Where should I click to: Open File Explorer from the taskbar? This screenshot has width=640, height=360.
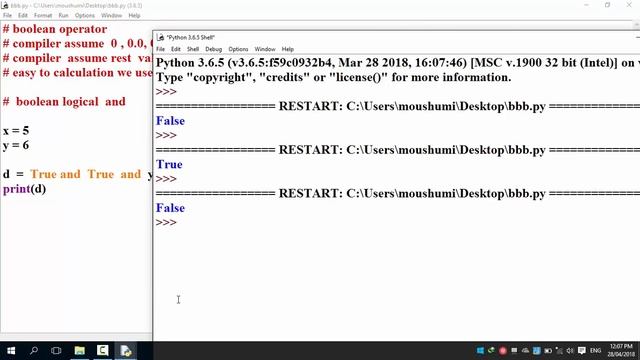(80, 351)
